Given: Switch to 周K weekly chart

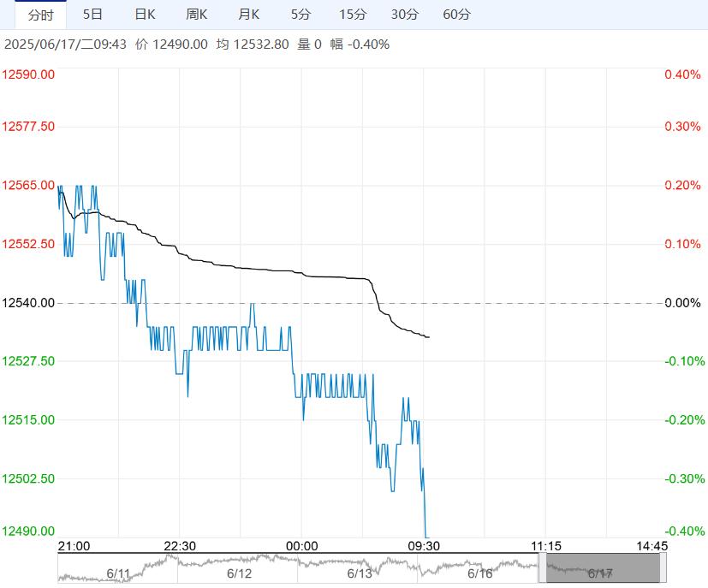Looking at the screenshot, I should 197,15.
